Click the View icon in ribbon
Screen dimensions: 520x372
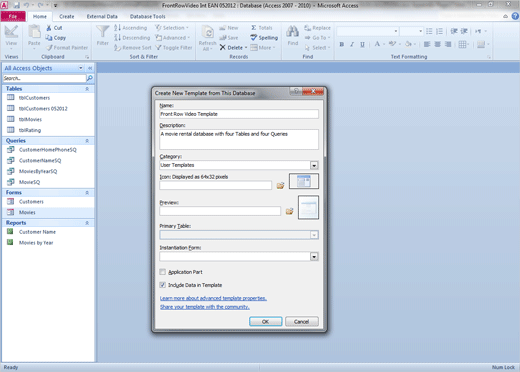[11, 32]
